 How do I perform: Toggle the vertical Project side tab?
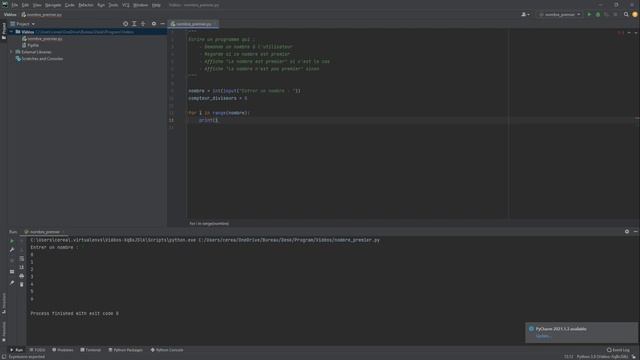4,31
